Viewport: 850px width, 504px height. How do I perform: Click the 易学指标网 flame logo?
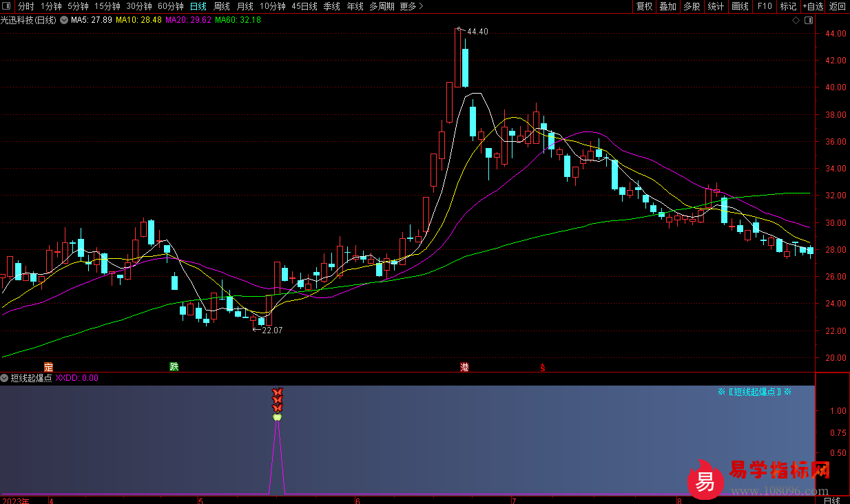705,479
